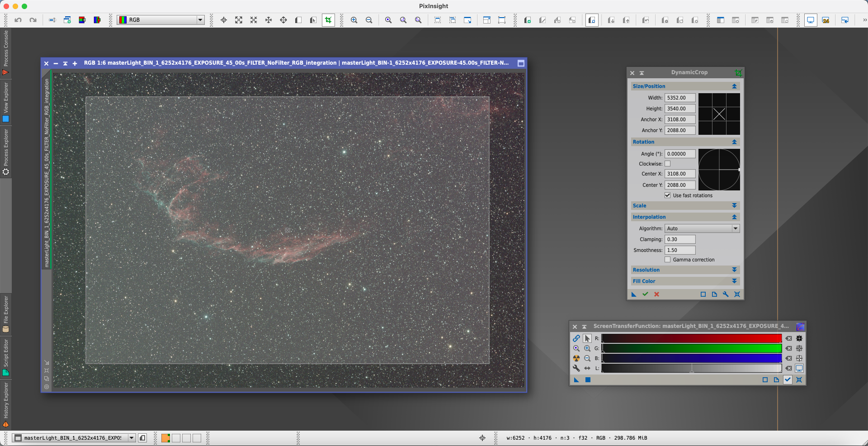
Task: Open the View Explorer side tab
Action: click(x=6, y=102)
